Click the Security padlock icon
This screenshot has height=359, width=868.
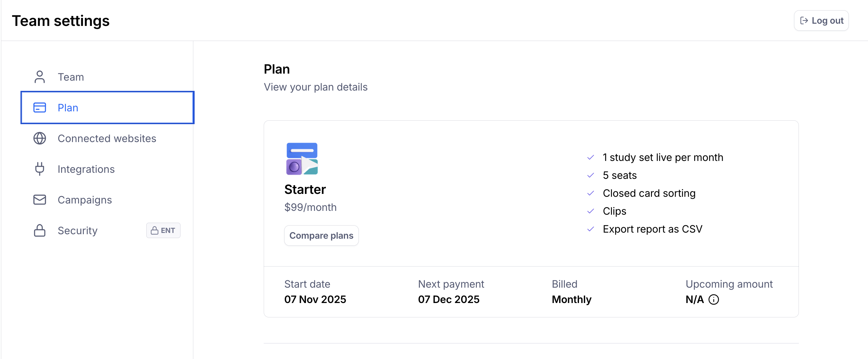point(39,230)
